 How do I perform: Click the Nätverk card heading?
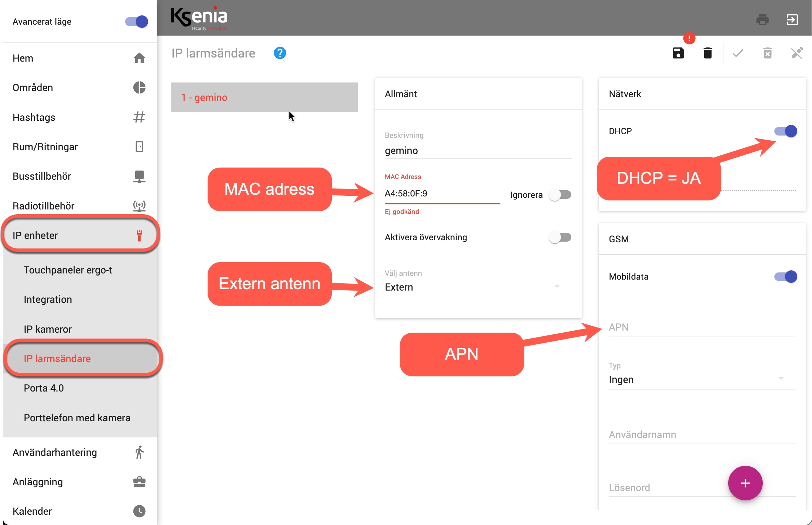tap(625, 94)
